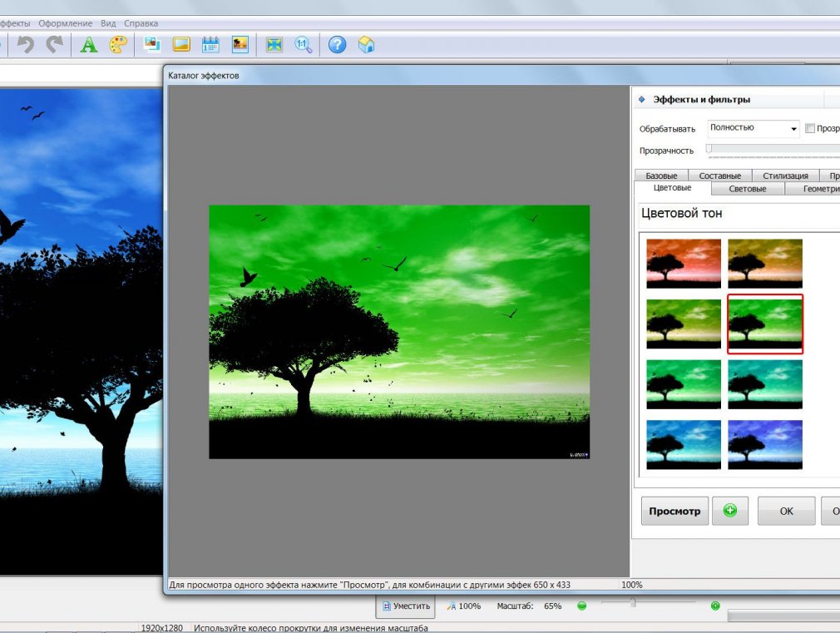Click green plus icon next to Просмотр

(x=730, y=510)
